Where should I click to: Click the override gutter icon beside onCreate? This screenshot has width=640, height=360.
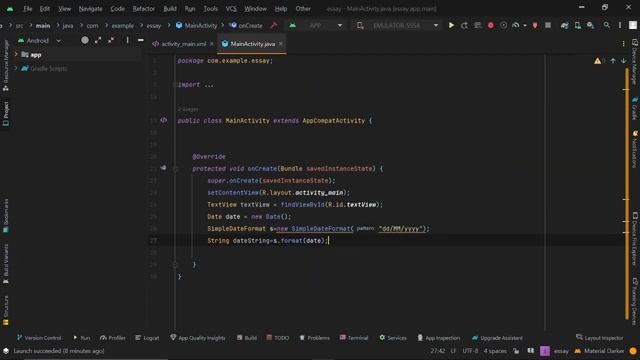163,168
